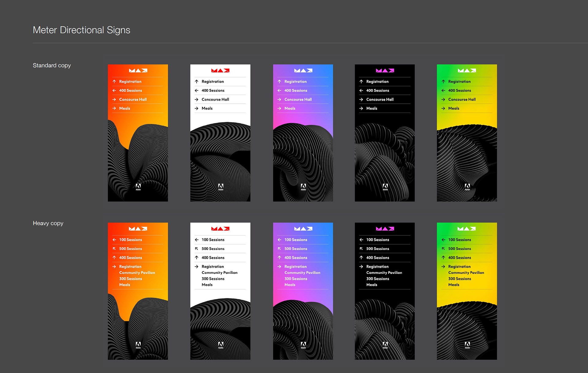This screenshot has height=373, width=588.
Task: Click '100 Sessions' text on the orange Heavy copy sign
Action: 131,240
